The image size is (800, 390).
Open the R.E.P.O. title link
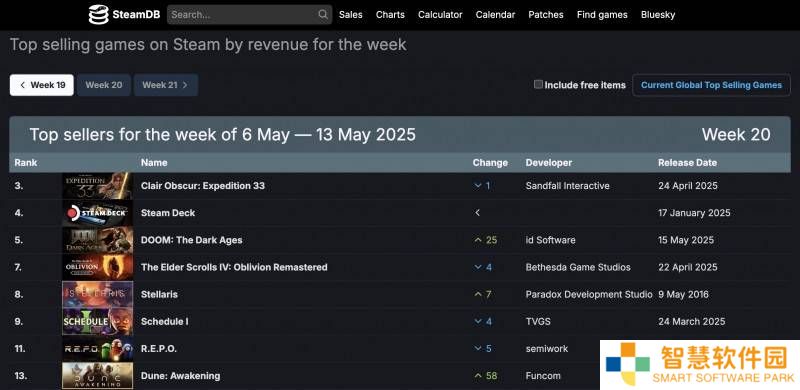click(x=159, y=349)
